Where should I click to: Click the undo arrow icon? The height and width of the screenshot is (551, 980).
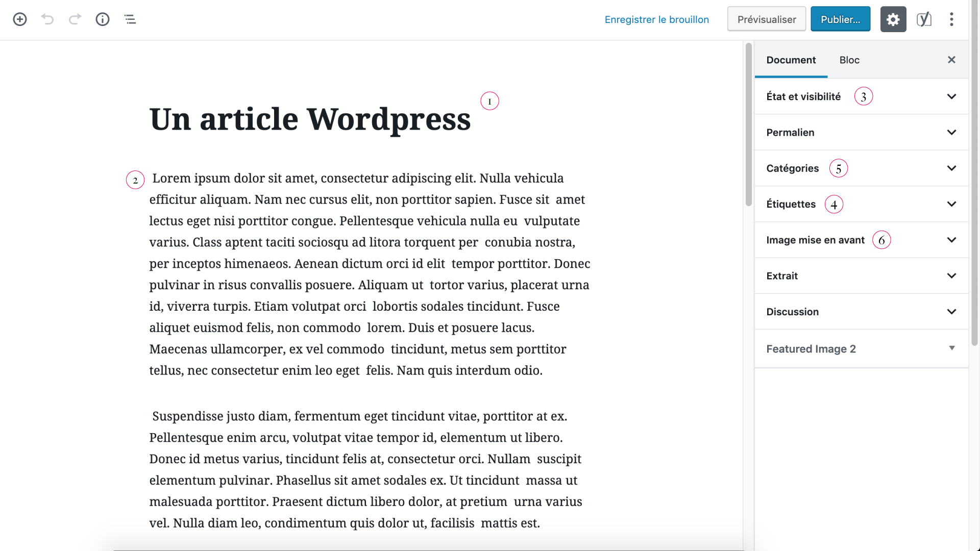[x=47, y=19]
